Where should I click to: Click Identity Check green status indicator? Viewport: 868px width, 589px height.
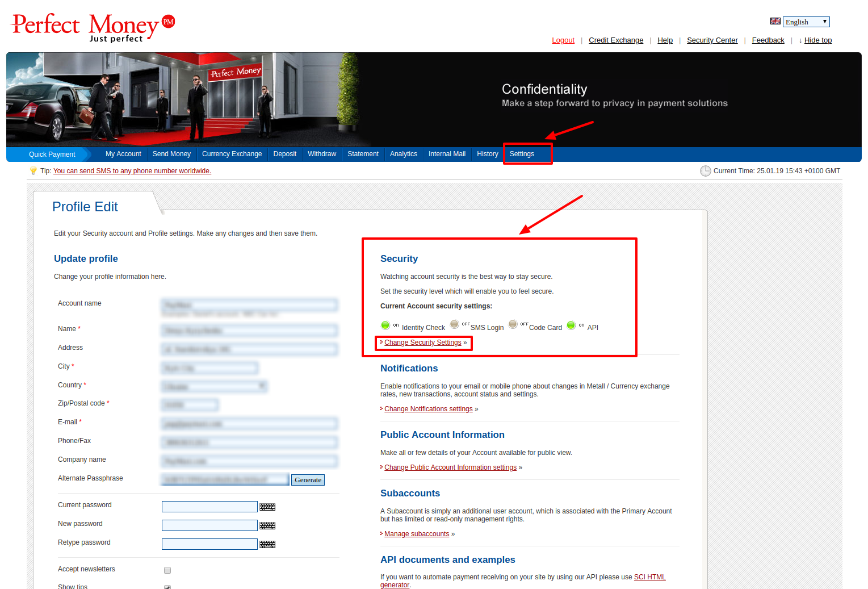(385, 325)
